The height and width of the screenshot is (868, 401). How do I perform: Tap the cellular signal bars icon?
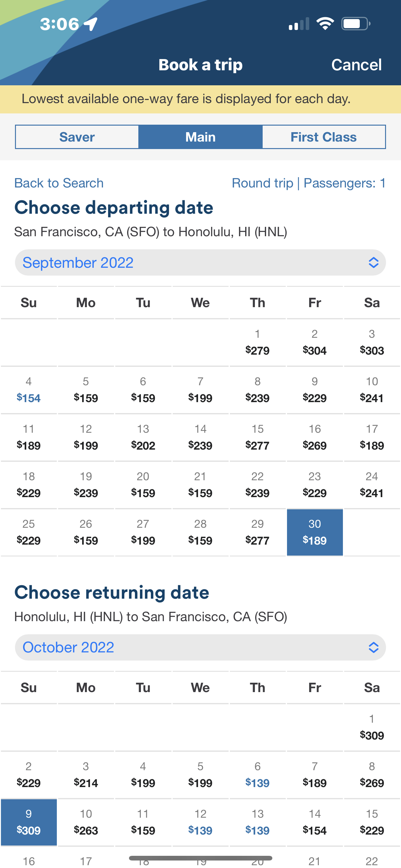pos(299,23)
